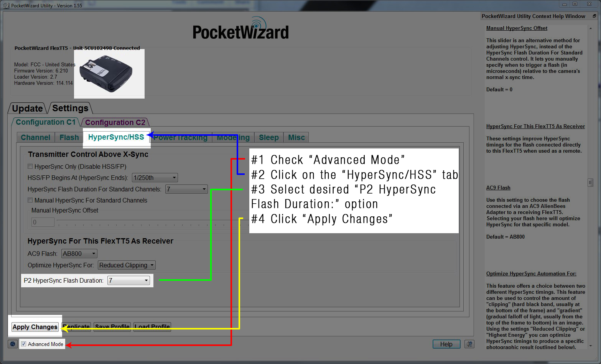Click the Manual HyperSync Offset value field
This screenshot has height=364, width=601.
tap(43, 222)
